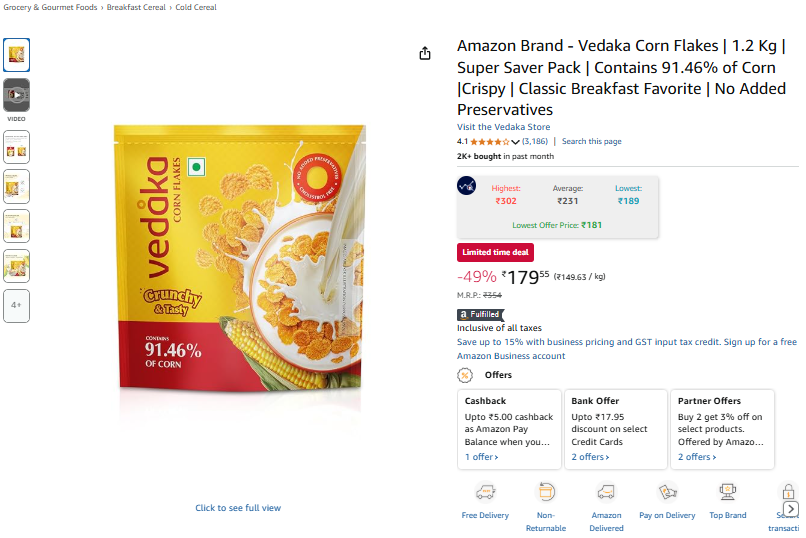Play the product video thumbnail
The height and width of the screenshot is (538, 806).
[x=16, y=95]
